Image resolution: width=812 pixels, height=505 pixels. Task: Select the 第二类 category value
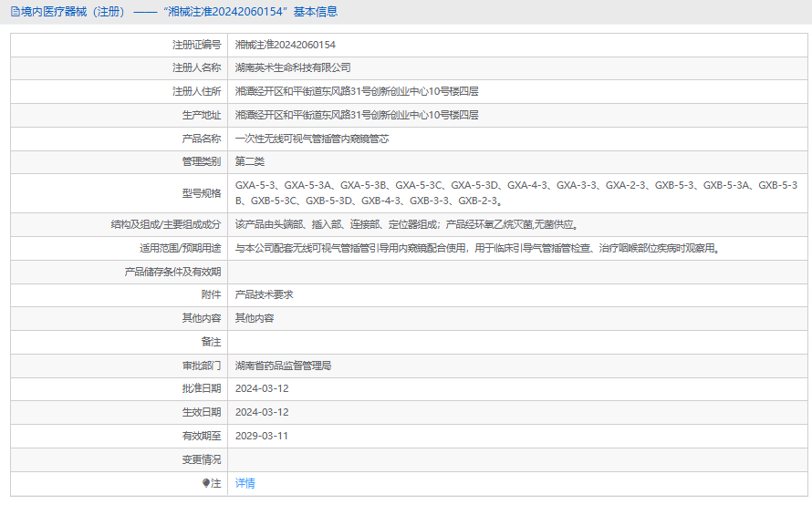250,161
